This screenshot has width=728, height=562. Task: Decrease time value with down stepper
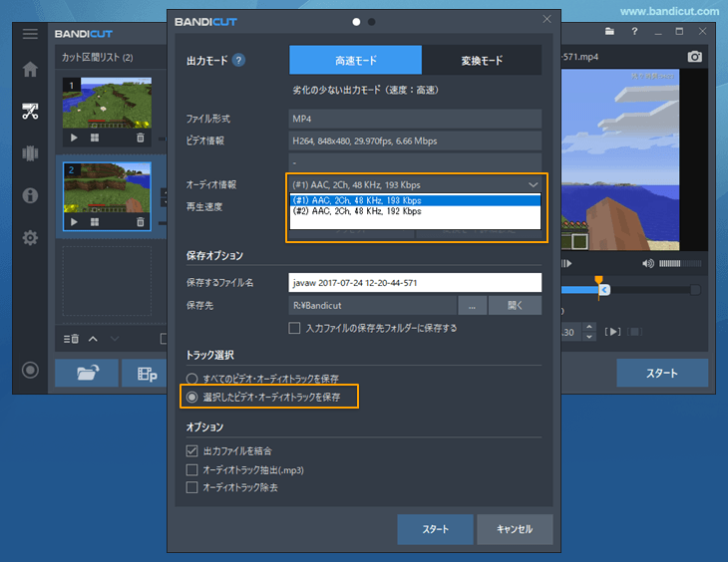coord(589,337)
